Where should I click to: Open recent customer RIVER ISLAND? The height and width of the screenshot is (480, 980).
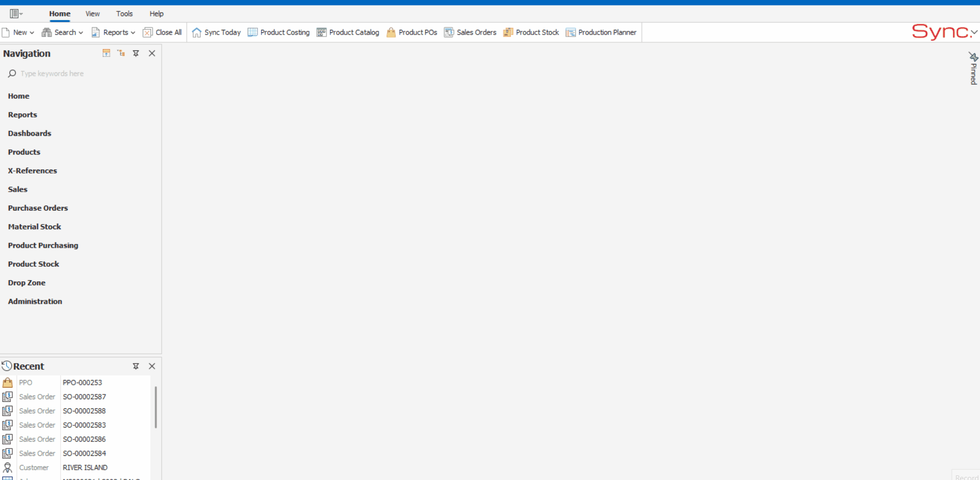(x=85, y=468)
